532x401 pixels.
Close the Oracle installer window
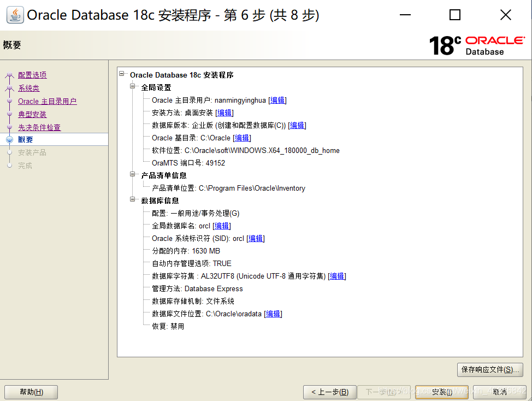pos(506,15)
